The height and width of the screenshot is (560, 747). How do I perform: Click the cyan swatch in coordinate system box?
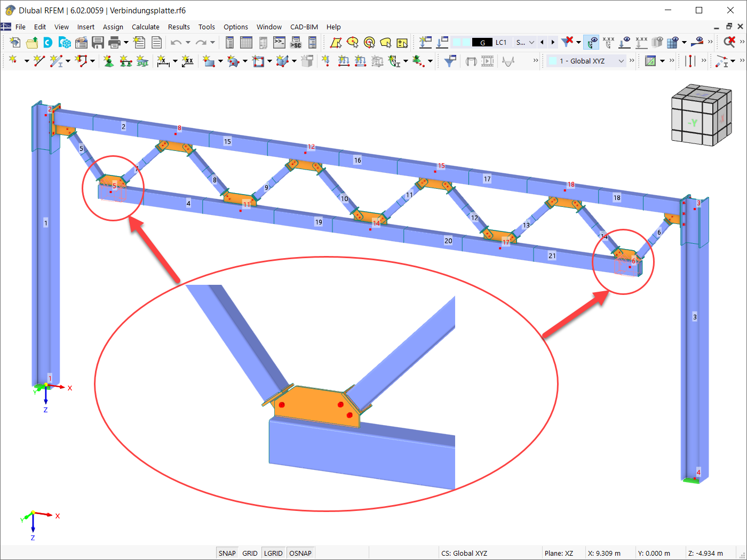pyautogui.click(x=553, y=61)
